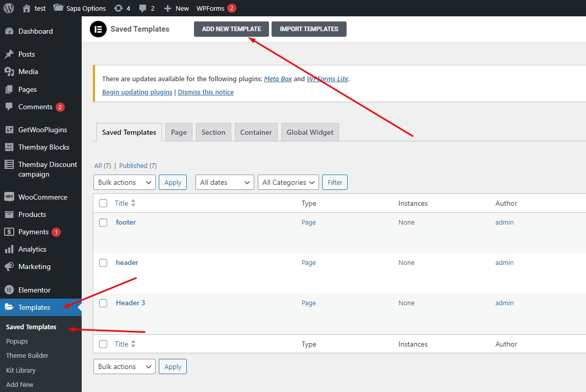Click the comments bubble icon in admin bar
This screenshot has width=586, height=392.
click(143, 8)
